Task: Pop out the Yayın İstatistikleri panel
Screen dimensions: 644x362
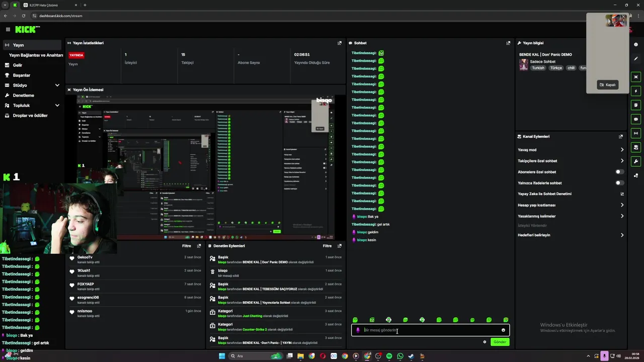Action: click(x=340, y=43)
